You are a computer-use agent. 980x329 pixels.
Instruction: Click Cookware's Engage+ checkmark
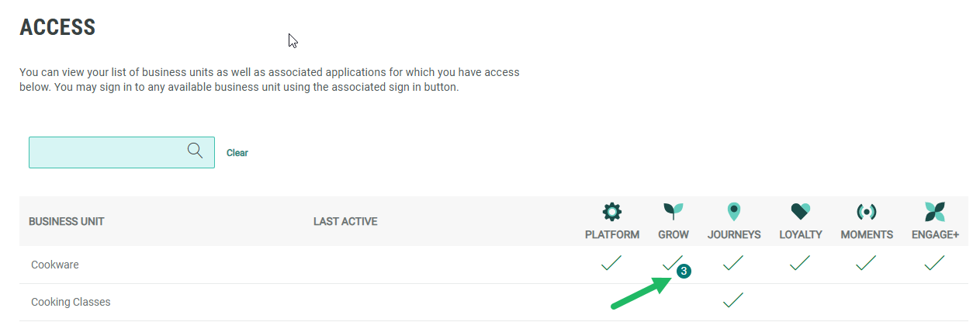pos(935,264)
